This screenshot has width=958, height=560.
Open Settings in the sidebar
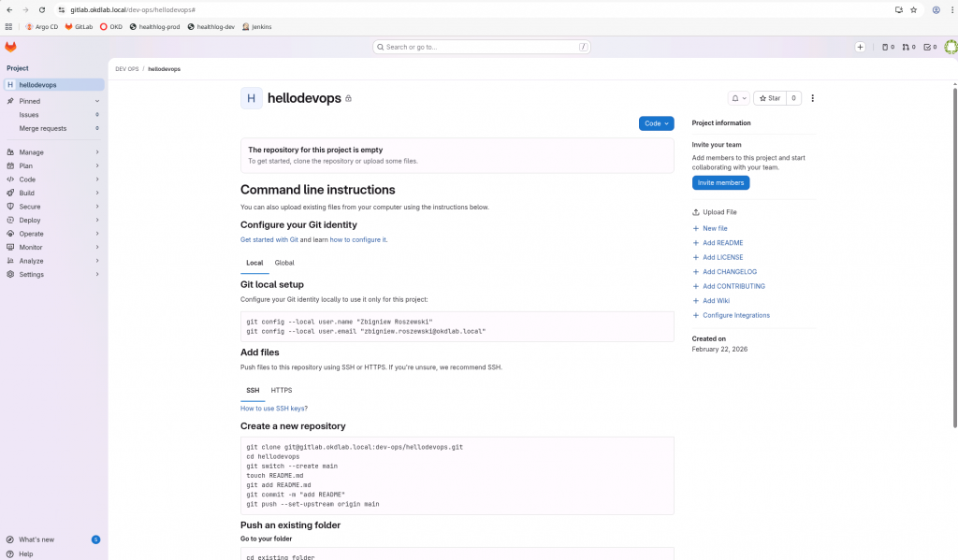pyautogui.click(x=32, y=274)
